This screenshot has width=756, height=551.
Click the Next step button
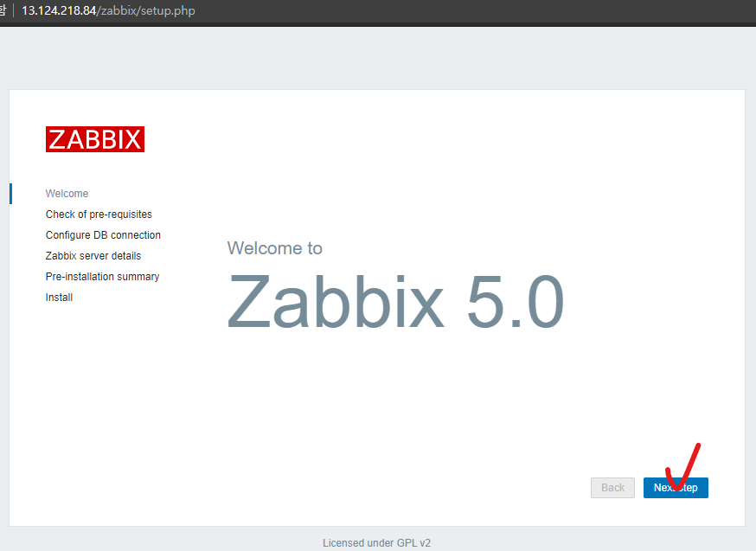676,487
